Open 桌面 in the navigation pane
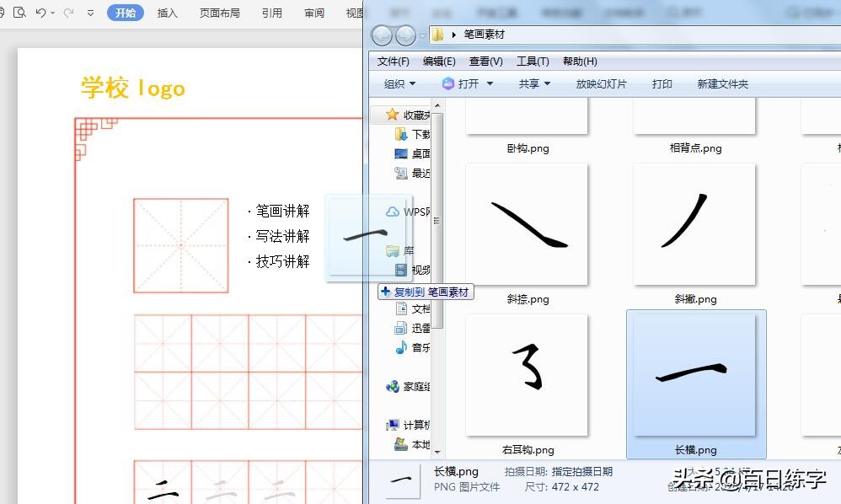Viewport: 841px width, 504px height. 411,153
